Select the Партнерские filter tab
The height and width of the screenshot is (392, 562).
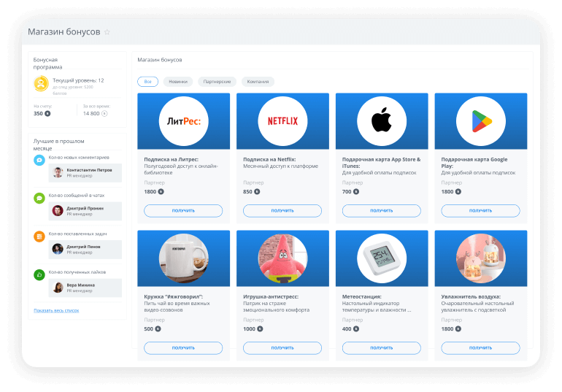[218, 82]
